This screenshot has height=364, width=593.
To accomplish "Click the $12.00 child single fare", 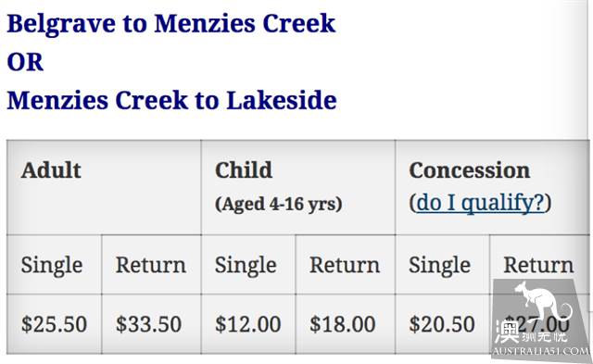I will (248, 324).
